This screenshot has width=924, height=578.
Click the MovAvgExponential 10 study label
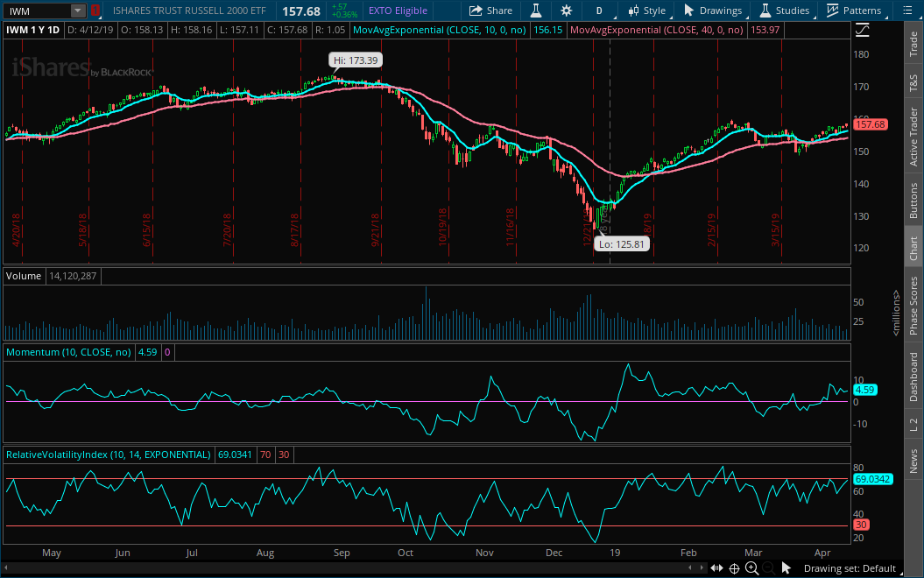439,30
